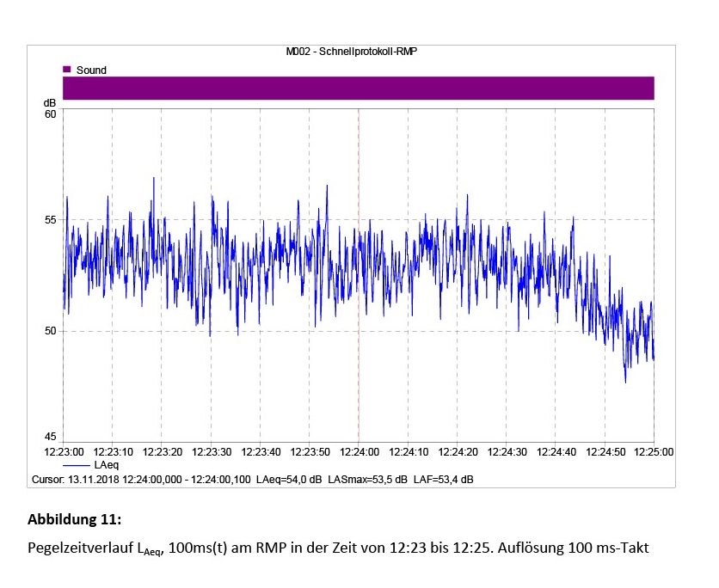Click the 60 dB y-axis label

[x=50, y=114]
